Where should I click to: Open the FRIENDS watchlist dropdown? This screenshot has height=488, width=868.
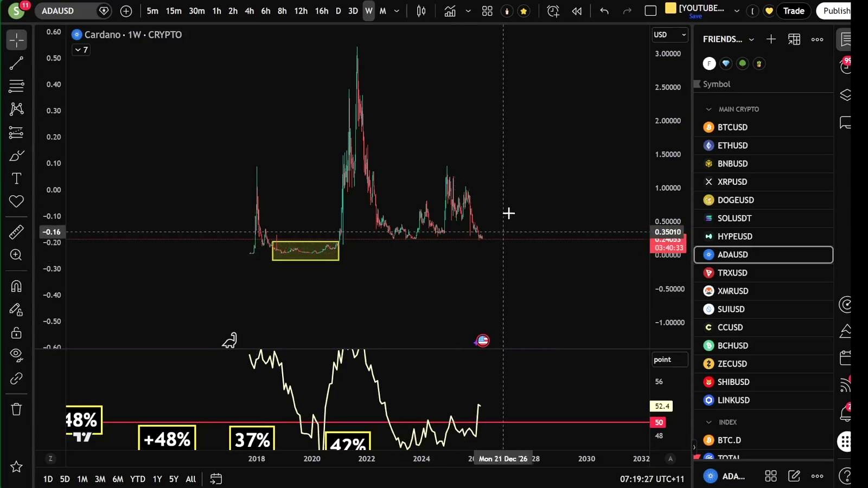pyautogui.click(x=729, y=39)
